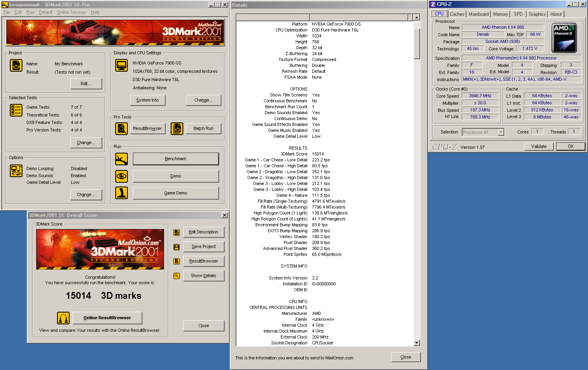Click the Display and CPU Settings monitor icon
This screenshot has width=588, height=370.
(122, 65)
